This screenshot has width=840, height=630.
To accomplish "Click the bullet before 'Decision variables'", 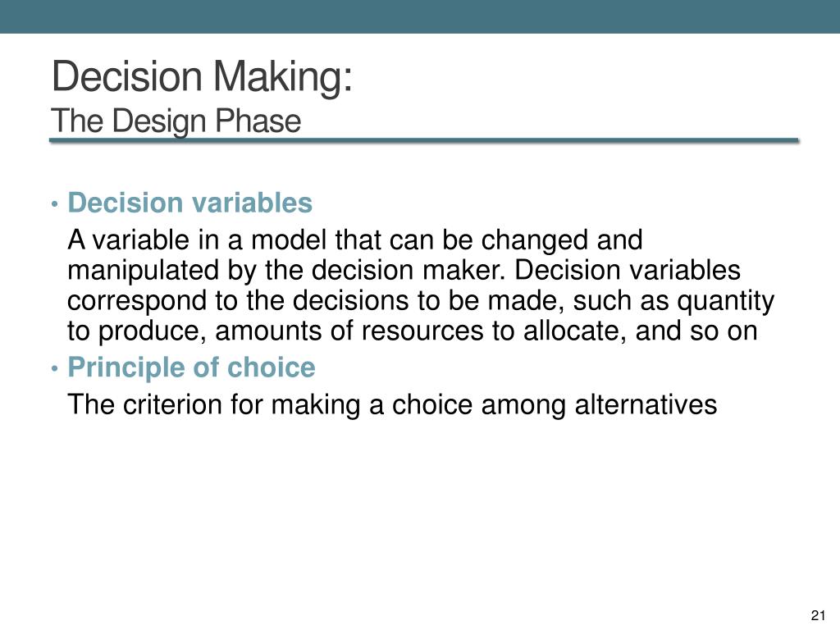I will point(54,204).
